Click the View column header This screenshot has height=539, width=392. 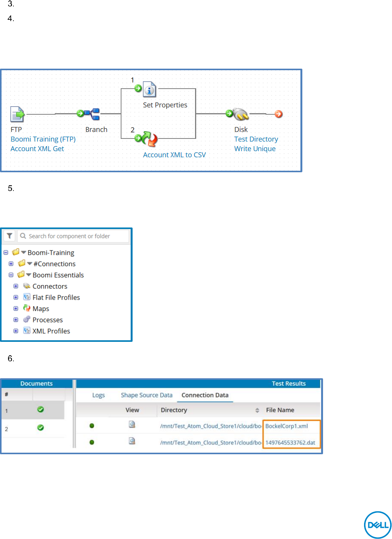pyautogui.click(x=132, y=410)
